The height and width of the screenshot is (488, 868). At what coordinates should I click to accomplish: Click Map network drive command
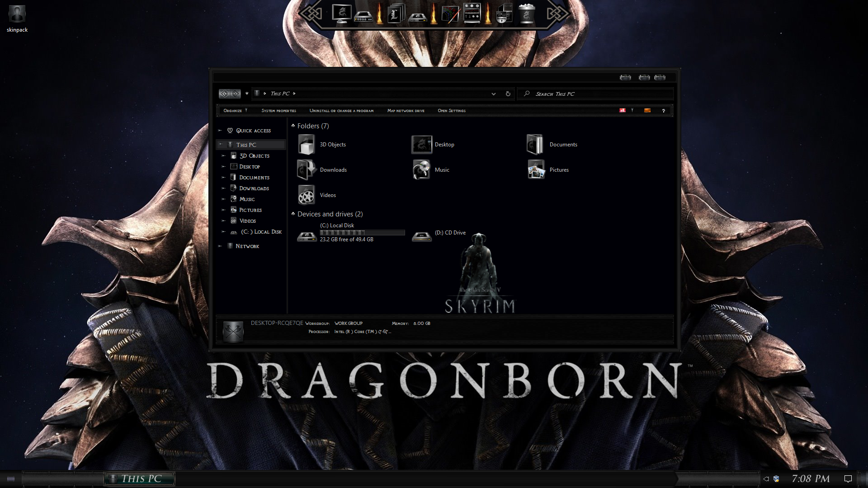pos(406,111)
